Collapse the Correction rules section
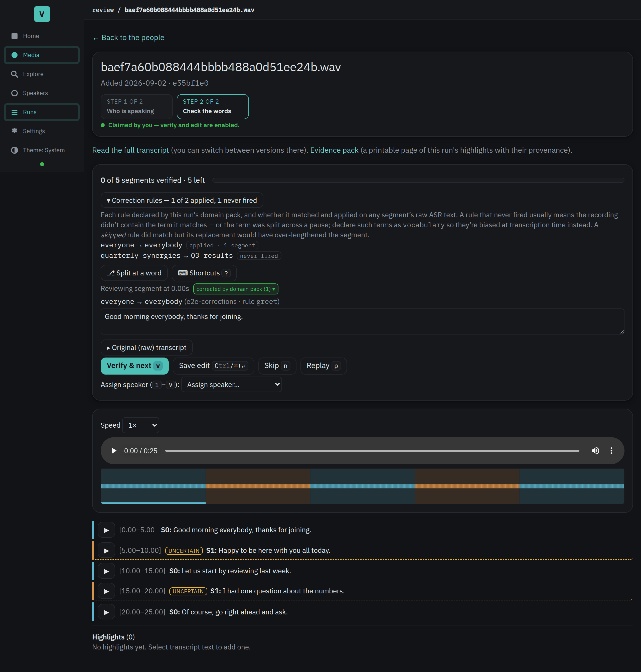641x672 pixels. click(182, 200)
